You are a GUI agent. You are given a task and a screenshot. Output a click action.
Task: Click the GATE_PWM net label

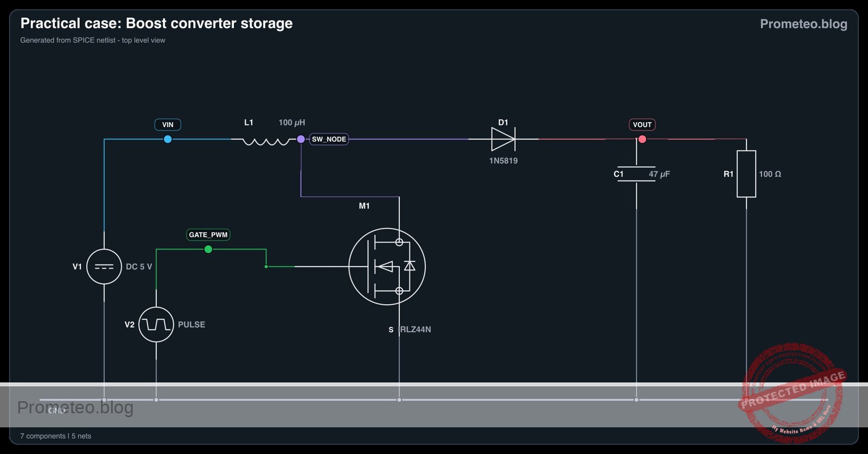(208, 235)
